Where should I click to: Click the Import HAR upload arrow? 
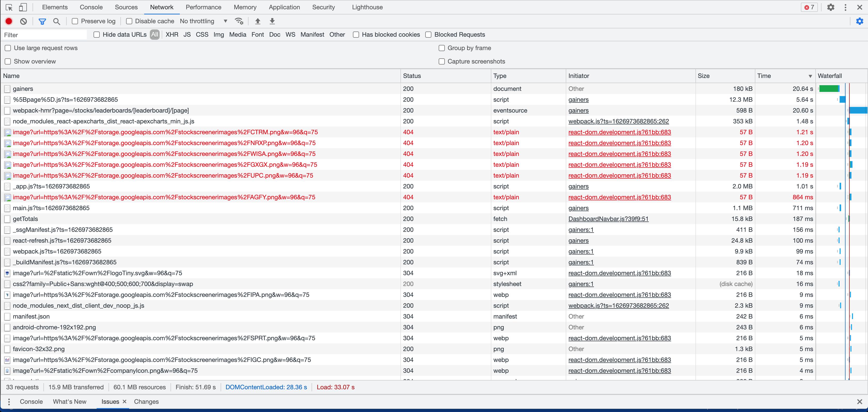(x=258, y=21)
